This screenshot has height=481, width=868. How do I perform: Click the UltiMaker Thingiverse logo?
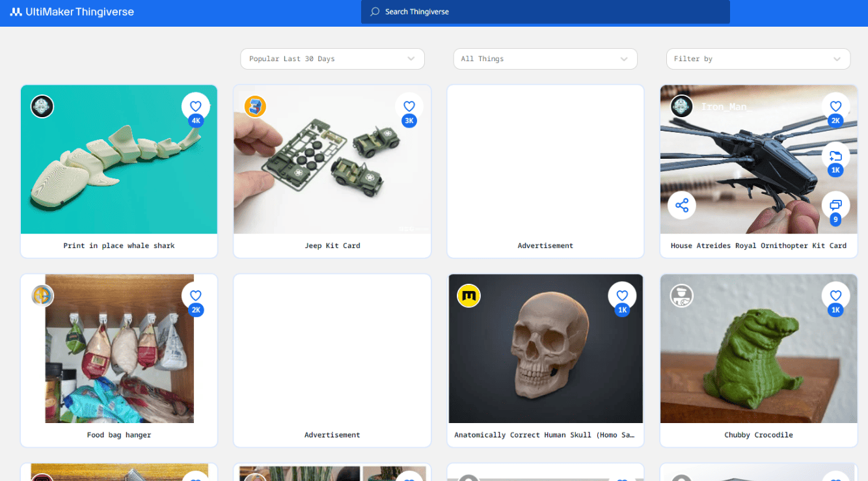pyautogui.click(x=73, y=12)
